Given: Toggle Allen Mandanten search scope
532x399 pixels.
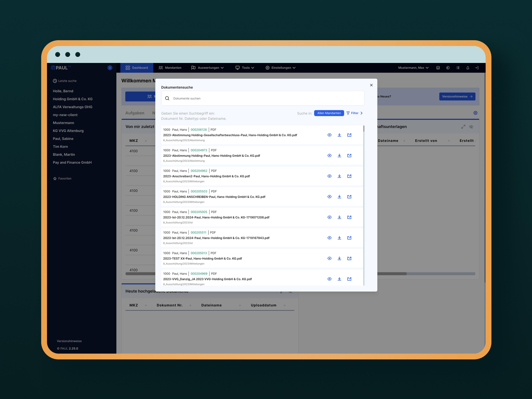Looking at the screenshot, I should [329, 113].
